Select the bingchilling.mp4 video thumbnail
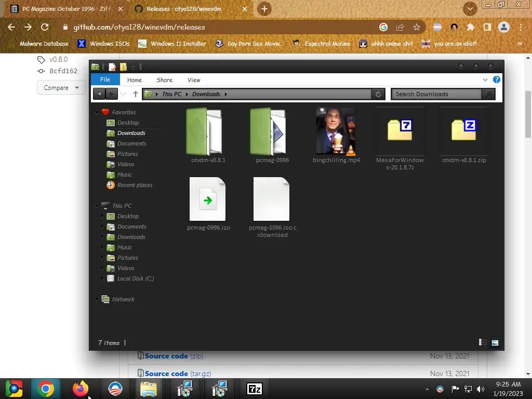 (x=336, y=131)
